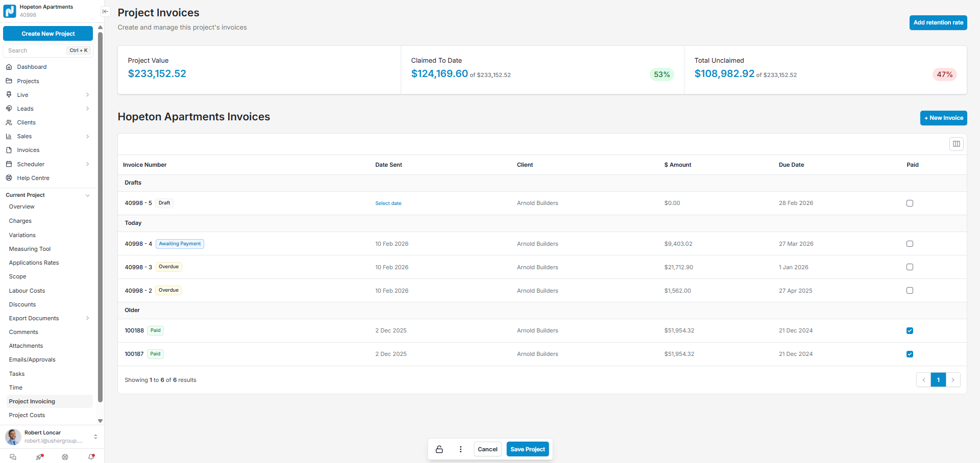Click the lock icon in bottom toolbar
The height and width of the screenshot is (463, 980).
click(x=439, y=449)
